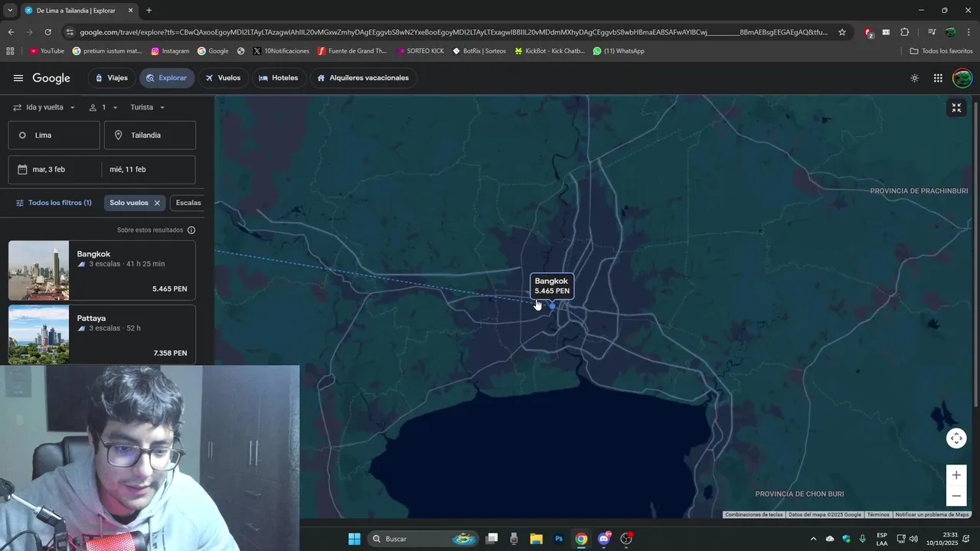Open the Términos map link

click(x=878, y=514)
